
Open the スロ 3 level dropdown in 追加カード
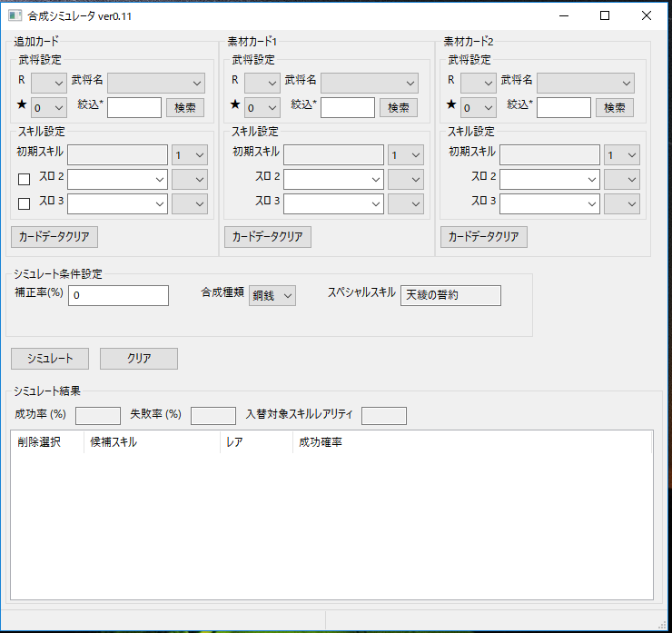190,203
